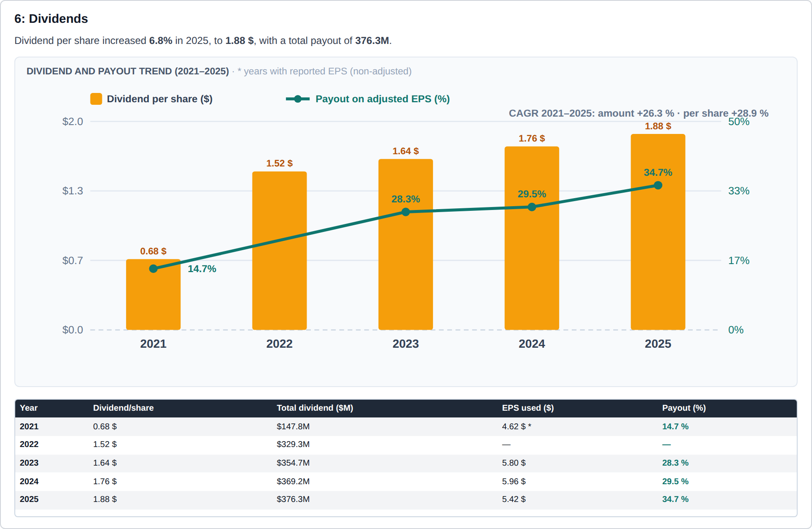
Task: Click the Payout on adjusted EPS legend marker
Action: pyautogui.click(x=298, y=99)
